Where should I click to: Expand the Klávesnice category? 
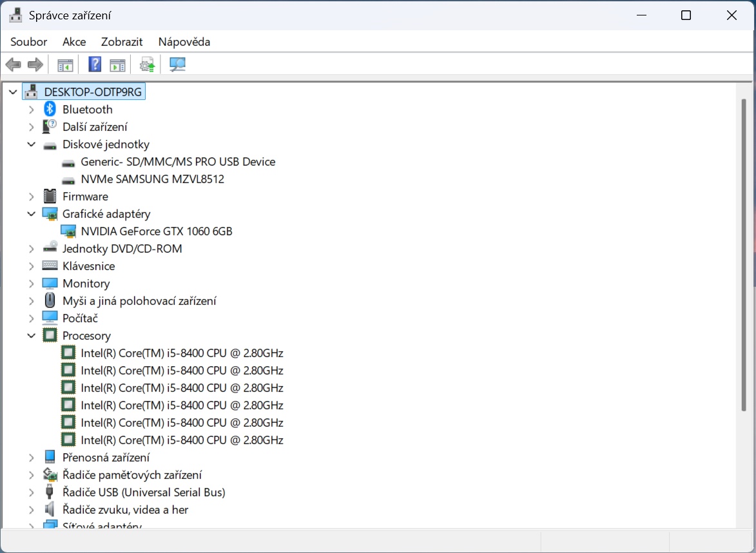point(32,266)
